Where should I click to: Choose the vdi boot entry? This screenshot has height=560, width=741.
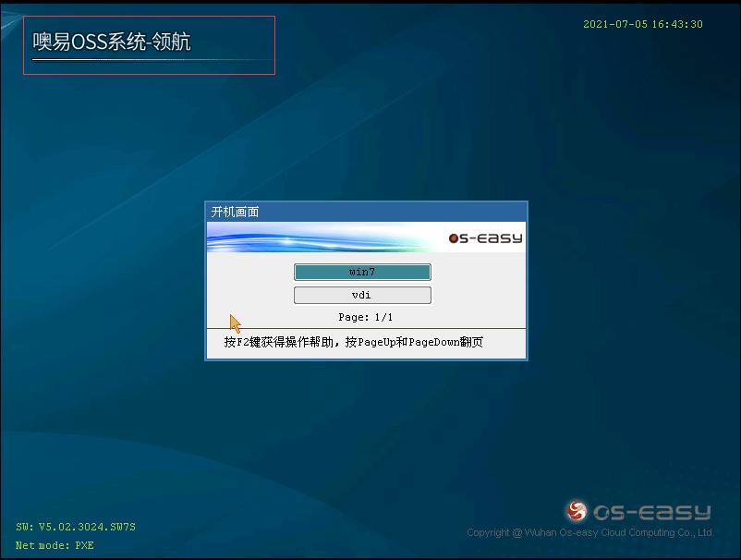[362, 295]
